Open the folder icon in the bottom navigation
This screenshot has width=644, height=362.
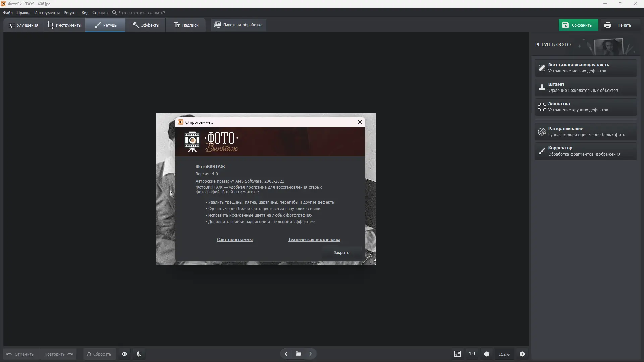pos(298,354)
